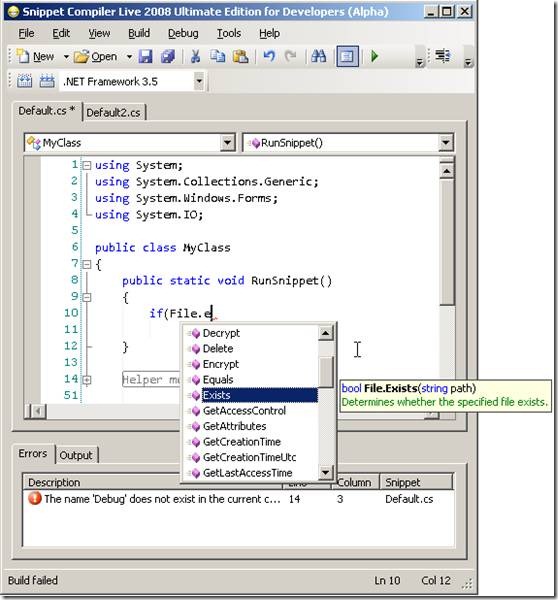Switch to Default.cs tab

[x=47, y=111]
